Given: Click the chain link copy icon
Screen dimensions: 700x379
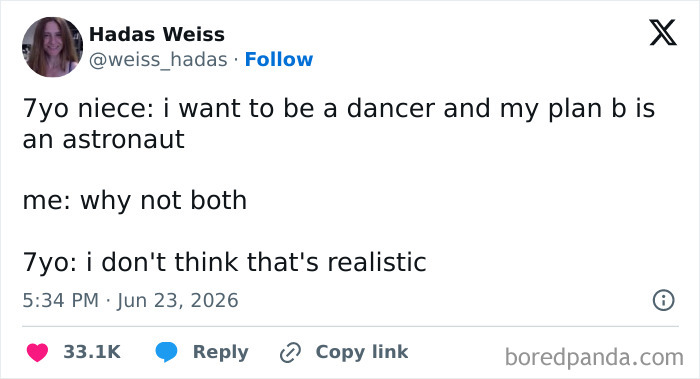Looking at the screenshot, I should click(290, 352).
